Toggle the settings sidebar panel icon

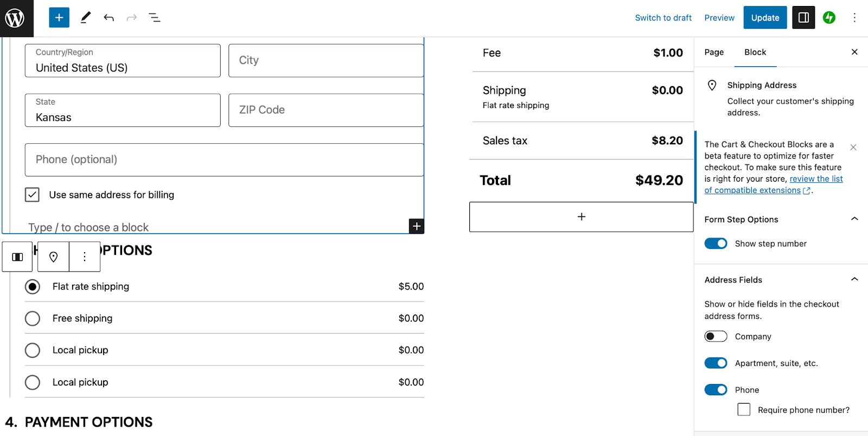[803, 17]
